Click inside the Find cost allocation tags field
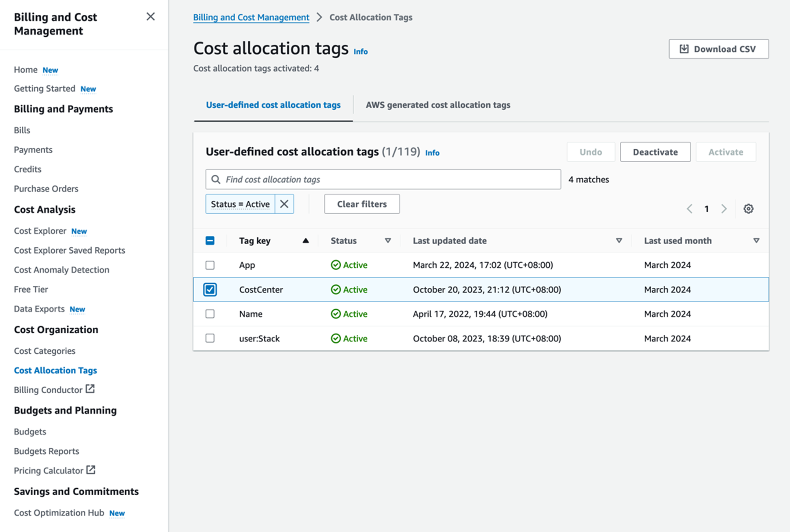Viewport: 790px width, 532px height. click(373, 179)
